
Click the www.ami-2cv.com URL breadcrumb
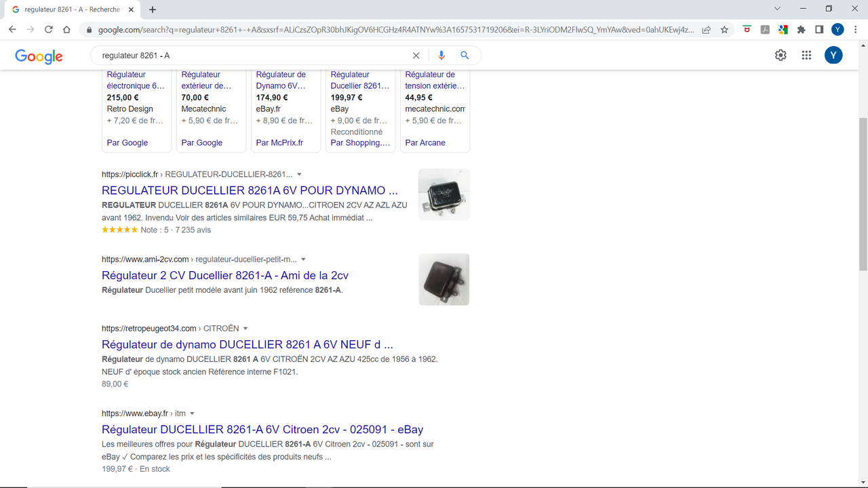pos(199,259)
